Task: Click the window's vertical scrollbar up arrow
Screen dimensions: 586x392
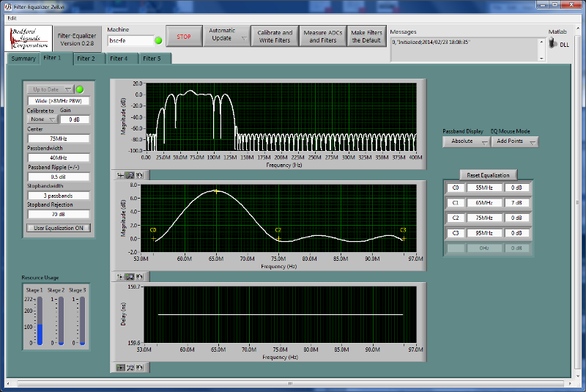Action: point(578,28)
